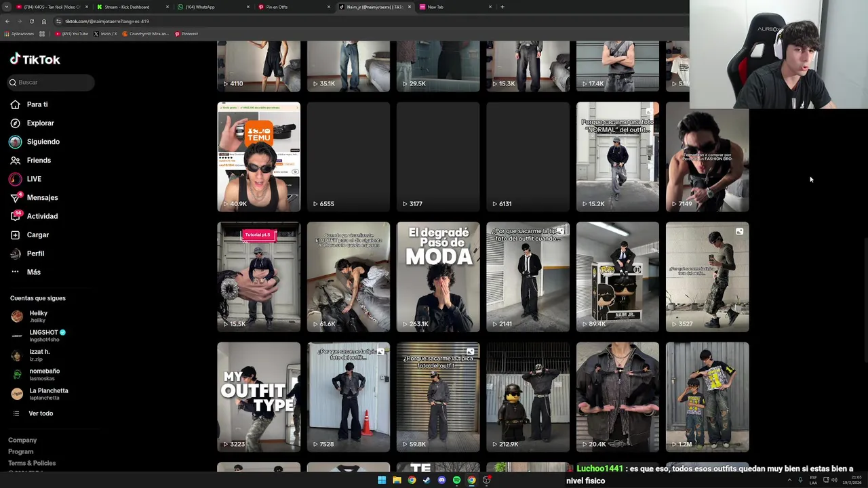Open the video with 7528 views
868x488 pixels.
click(x=348, y=396)
